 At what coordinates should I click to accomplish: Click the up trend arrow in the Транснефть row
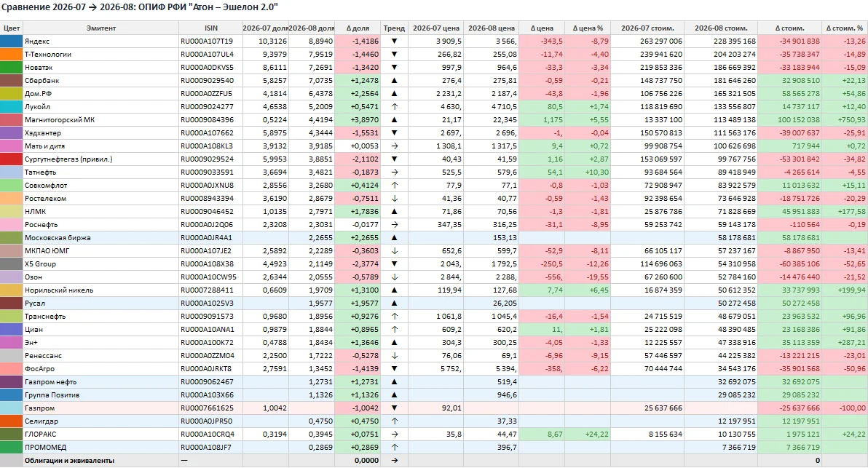pyautogui.click(x=394, y=317)
